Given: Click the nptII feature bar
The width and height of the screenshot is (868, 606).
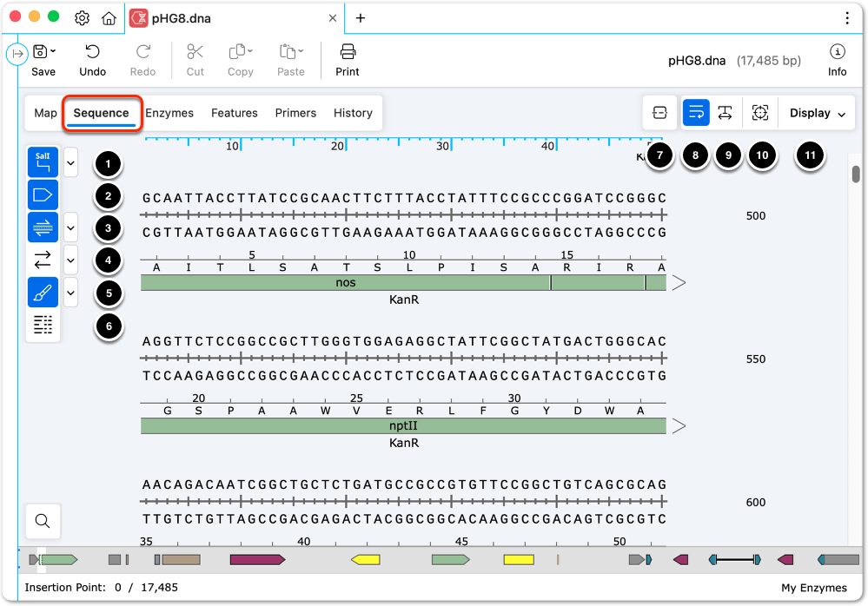Looking at the screenshot, I should (x=403, y=425).
